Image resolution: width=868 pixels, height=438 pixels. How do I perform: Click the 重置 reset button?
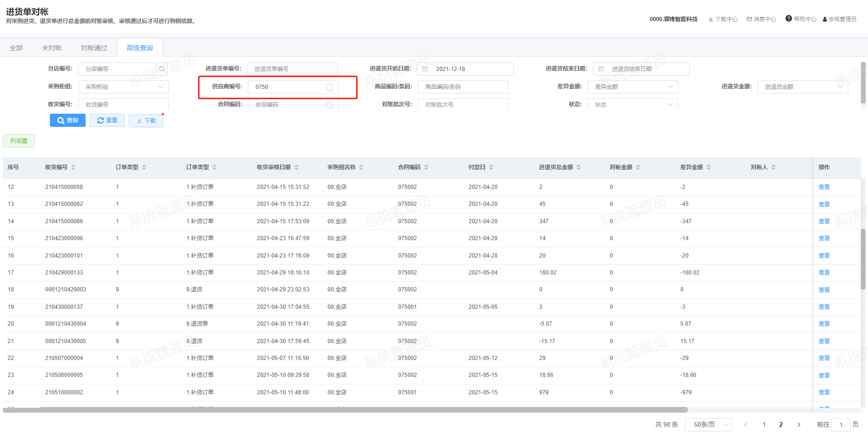pyautogui.click(x=107, y=121)
